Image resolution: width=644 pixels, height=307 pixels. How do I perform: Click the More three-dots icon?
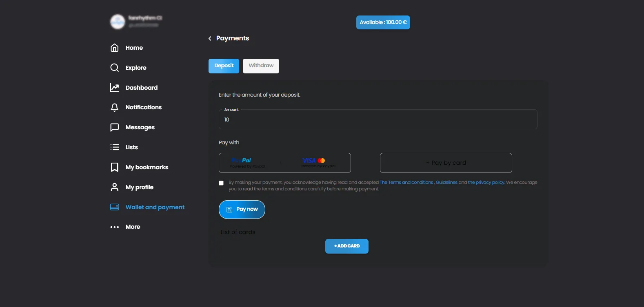click(x=115, y=227)
